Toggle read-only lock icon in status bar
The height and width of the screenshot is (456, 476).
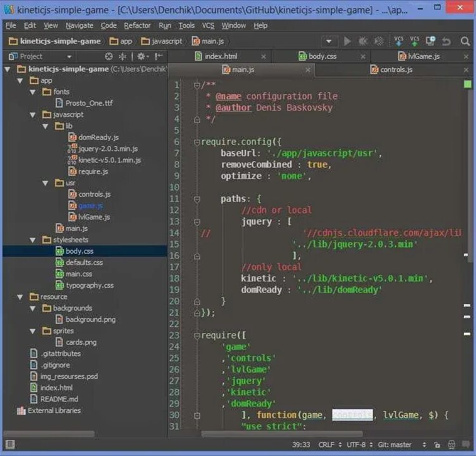point(437,445)
